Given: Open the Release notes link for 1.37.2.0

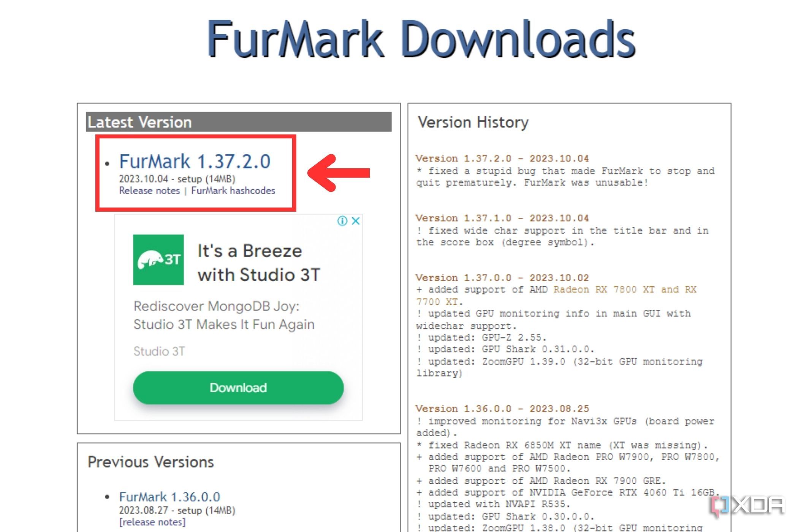Looking at the screenshot, I should click(x=149, y=191).
